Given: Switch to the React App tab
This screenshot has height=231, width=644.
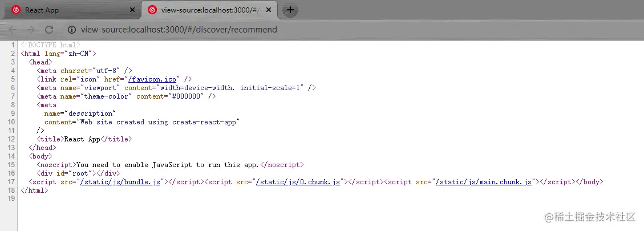Looking at the screenshot, I should tap(72, 10).
